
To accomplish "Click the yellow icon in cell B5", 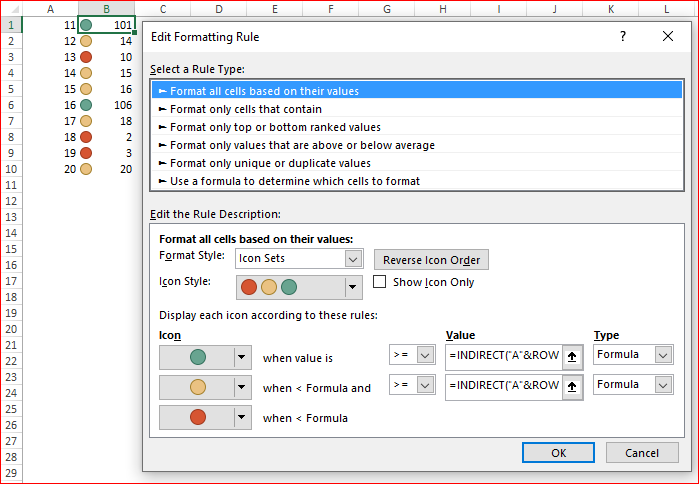I will point(86,89).
